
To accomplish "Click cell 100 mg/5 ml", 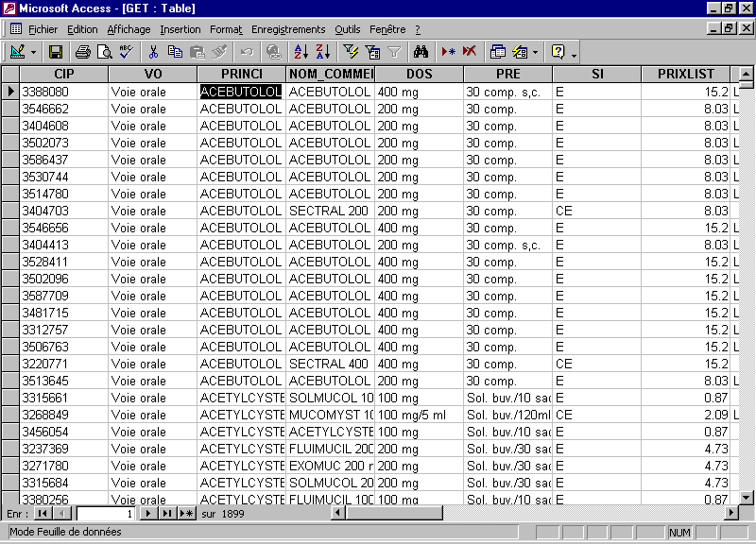I will click(419, 415).
